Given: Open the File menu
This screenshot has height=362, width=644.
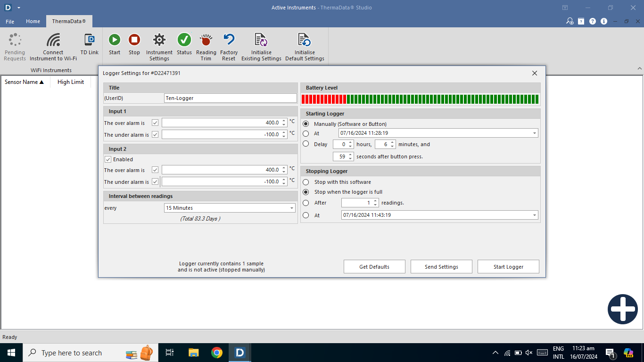Looking at the screenshot, I should (10, 22).
